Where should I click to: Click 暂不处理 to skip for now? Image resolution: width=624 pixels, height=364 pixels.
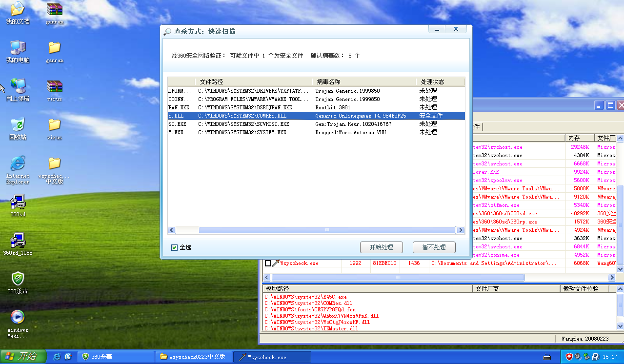(x=434, y=247)
